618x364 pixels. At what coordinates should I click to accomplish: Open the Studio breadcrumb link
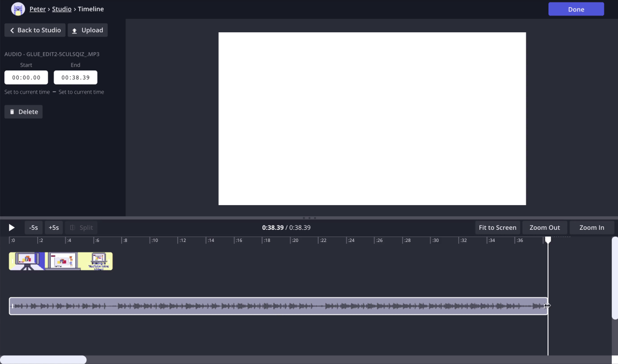point(62,9)
